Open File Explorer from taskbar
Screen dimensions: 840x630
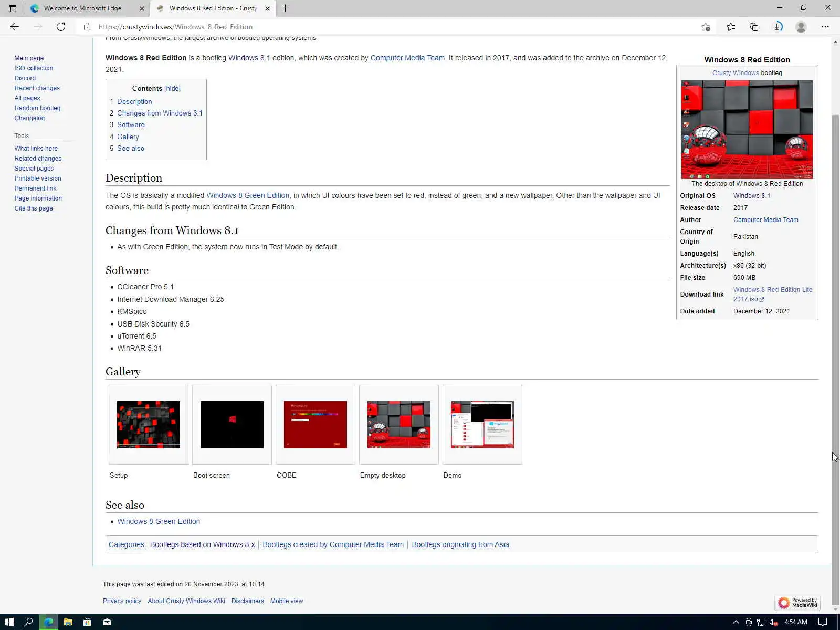click(68, 622)
